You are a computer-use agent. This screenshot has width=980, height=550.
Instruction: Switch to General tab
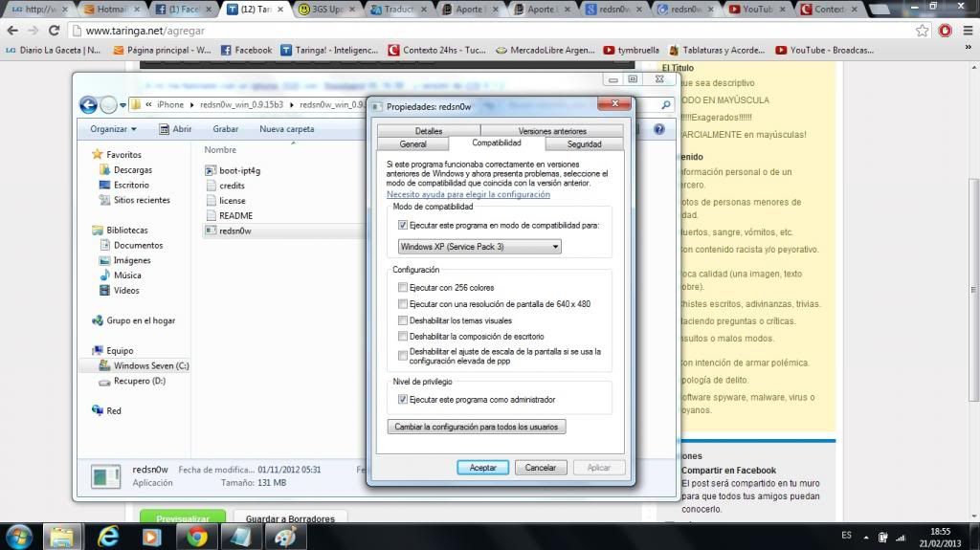pyautogui.click(x=412, y=143)
